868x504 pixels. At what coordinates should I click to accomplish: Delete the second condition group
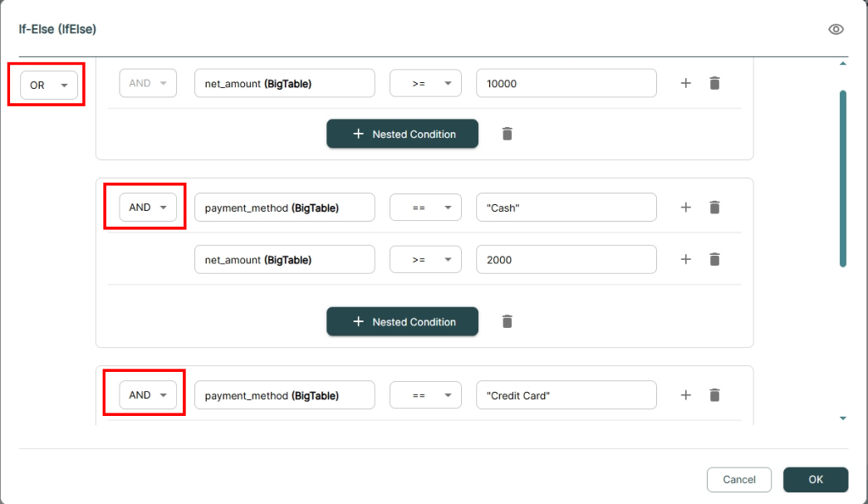[x=507, y=321]
